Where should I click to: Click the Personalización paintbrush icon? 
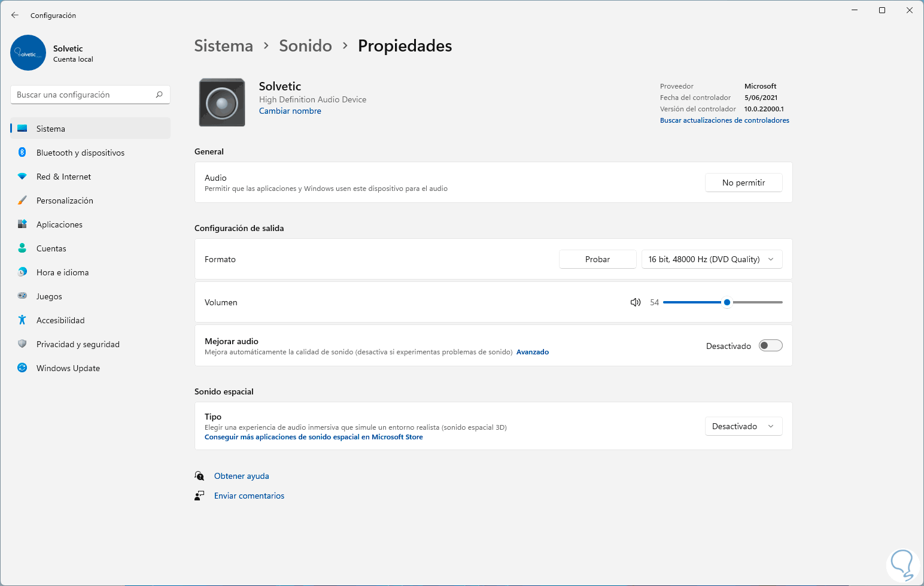[22, 201]
